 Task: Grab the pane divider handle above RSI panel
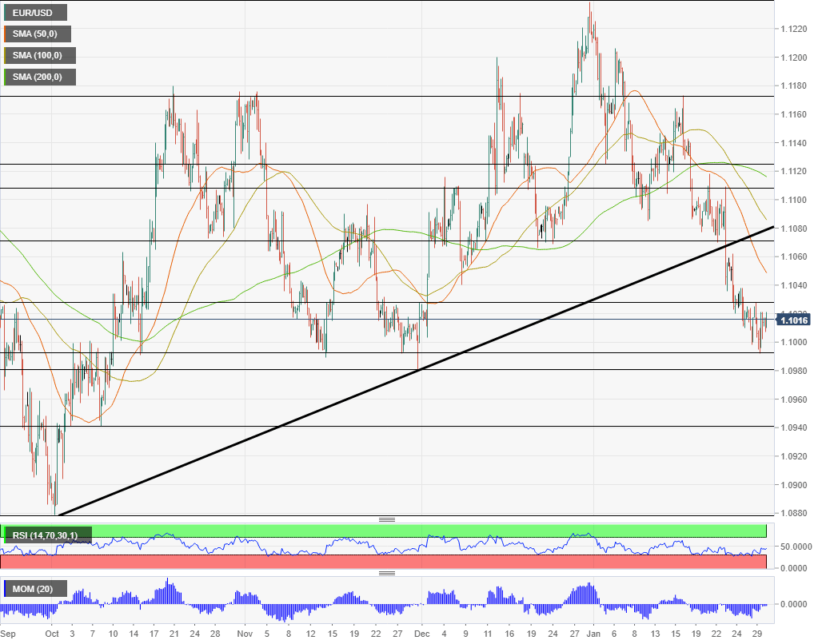[x=387, y=519]
